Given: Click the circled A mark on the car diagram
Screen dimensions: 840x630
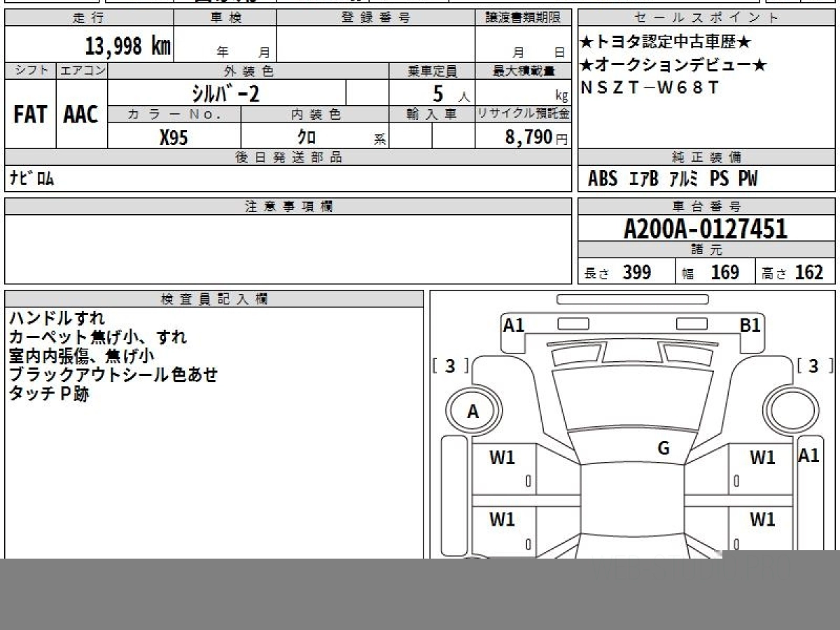Looking at the screenshot, I should click(473, 412).
